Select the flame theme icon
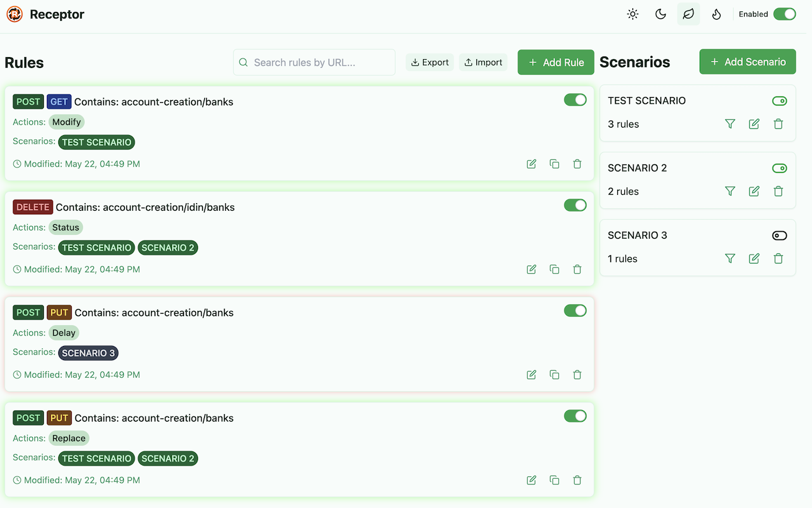 pos(716,14)
